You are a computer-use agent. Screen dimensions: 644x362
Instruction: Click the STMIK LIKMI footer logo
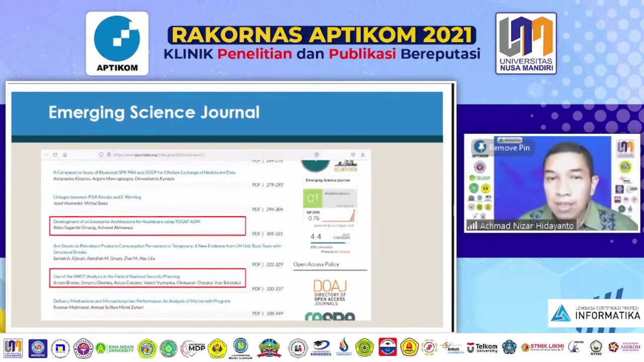coord(542,347)
